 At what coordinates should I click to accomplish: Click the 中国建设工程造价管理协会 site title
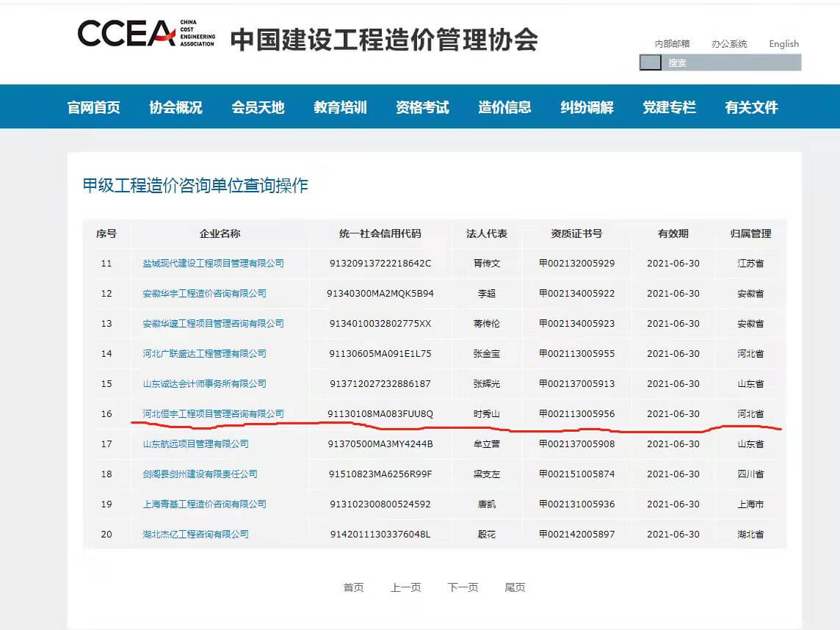tap(384, 40)
